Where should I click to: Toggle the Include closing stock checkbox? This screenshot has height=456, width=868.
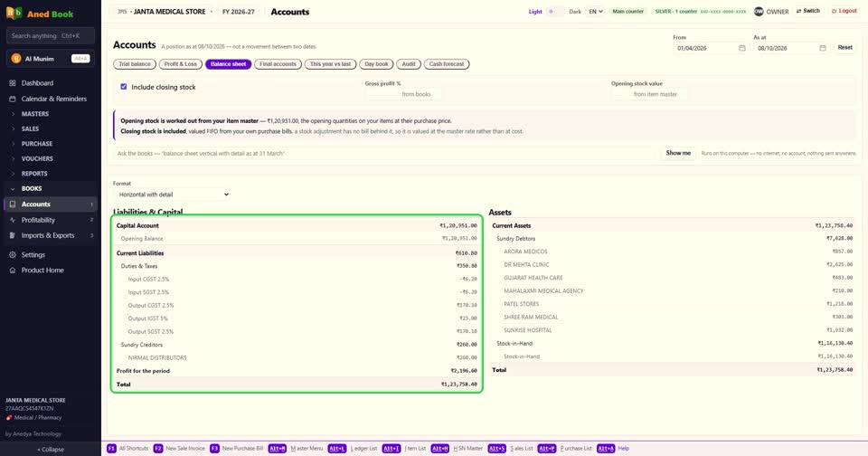(x=124, y=87)
